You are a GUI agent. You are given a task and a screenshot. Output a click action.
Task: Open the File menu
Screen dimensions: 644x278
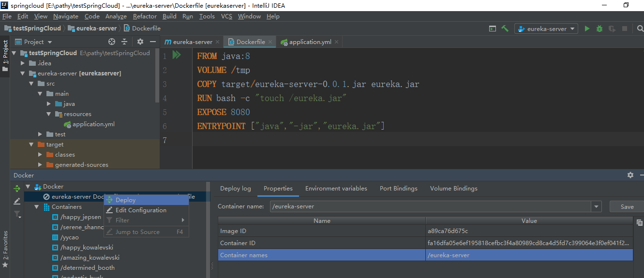click(7, 16)
